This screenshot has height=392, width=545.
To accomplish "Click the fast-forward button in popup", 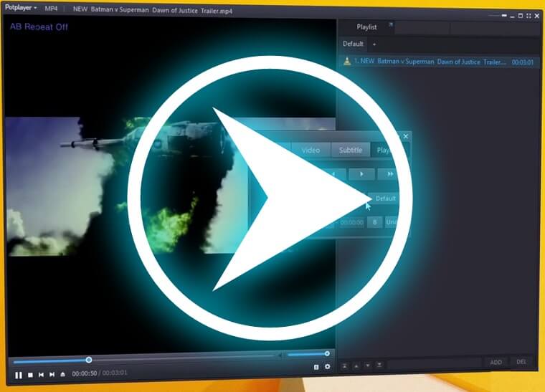I will click(389, 173).
